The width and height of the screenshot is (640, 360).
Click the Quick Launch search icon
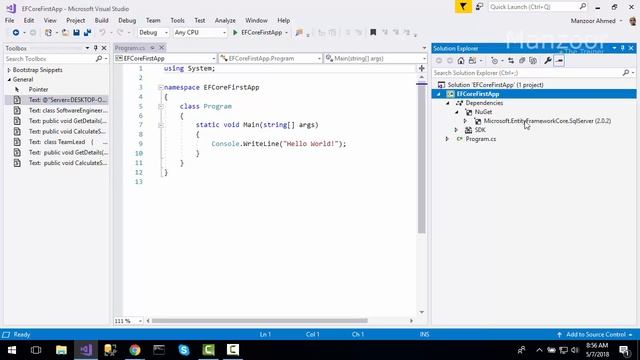[582, 7]
